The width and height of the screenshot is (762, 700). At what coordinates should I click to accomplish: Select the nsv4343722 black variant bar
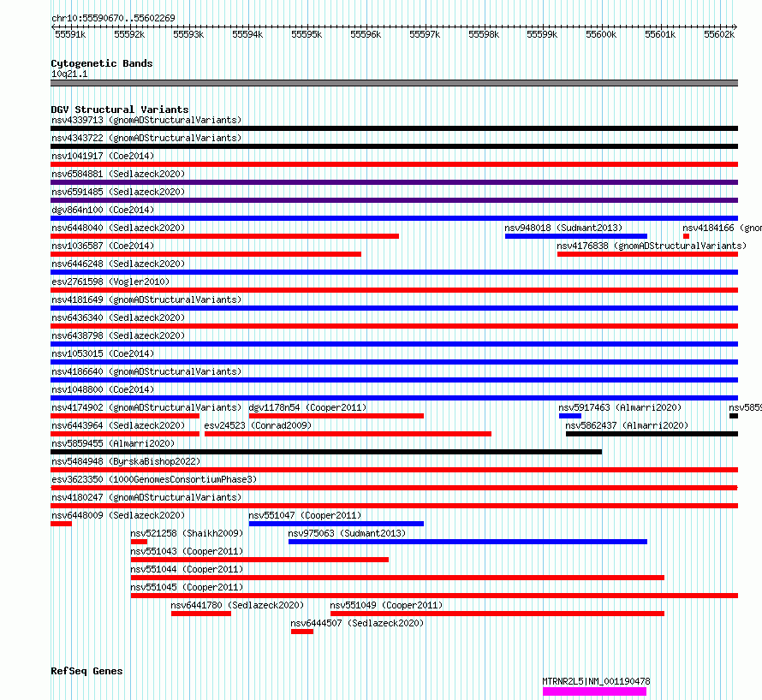point(394,146)
